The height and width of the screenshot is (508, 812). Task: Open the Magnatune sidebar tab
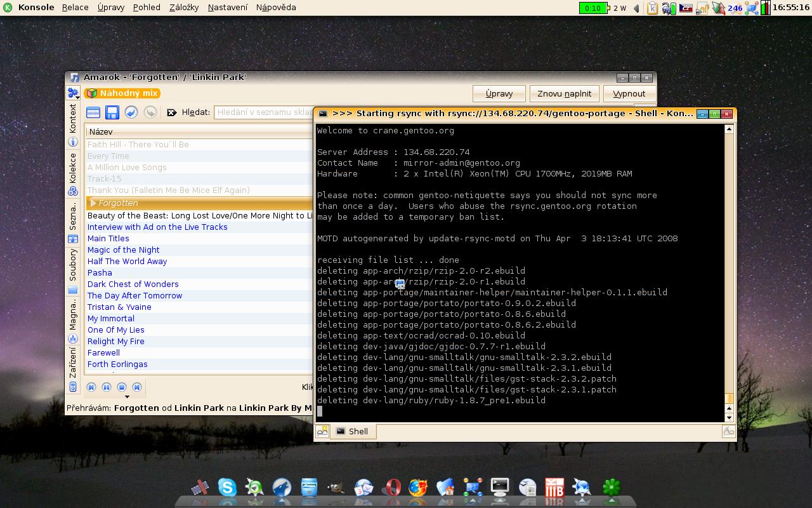pyautogui.click(x=73, y=320)
